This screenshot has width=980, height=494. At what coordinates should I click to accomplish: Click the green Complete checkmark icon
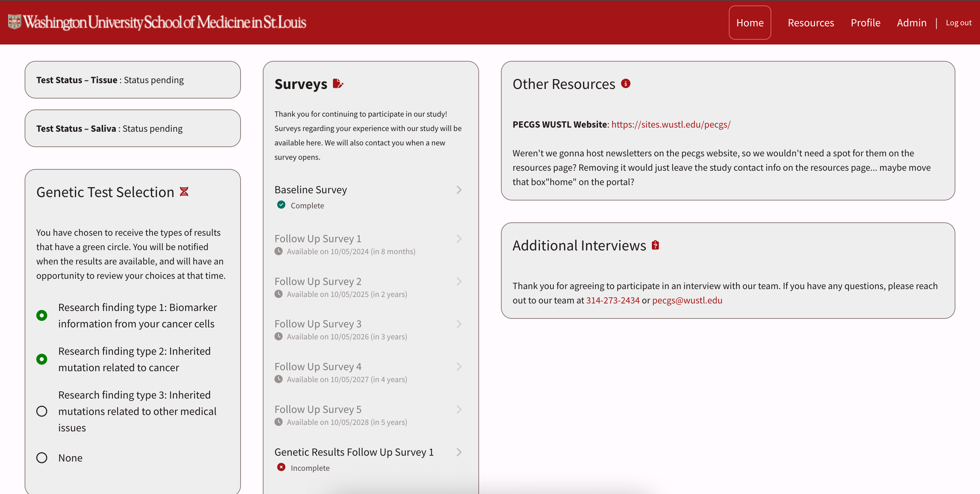(x=281, y=205)
